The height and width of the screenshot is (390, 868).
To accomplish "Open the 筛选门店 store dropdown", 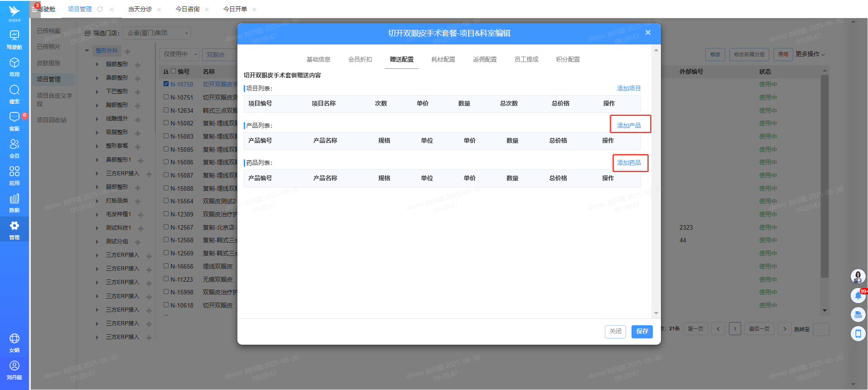I will pyautogui.click(x=157, y=33).
